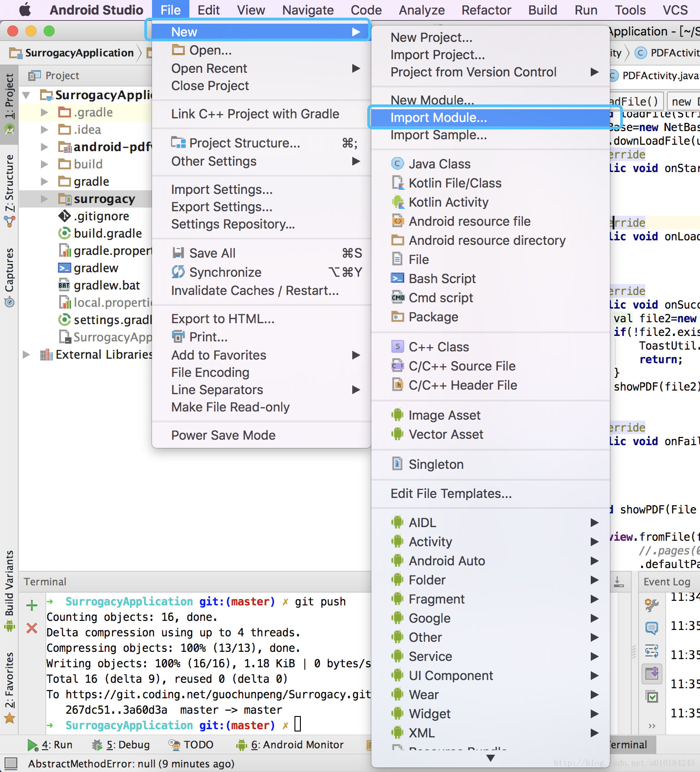The height and width of the screenshot is (772, 700).
Task: Create a new Package
Action: [x=491, y=317]
